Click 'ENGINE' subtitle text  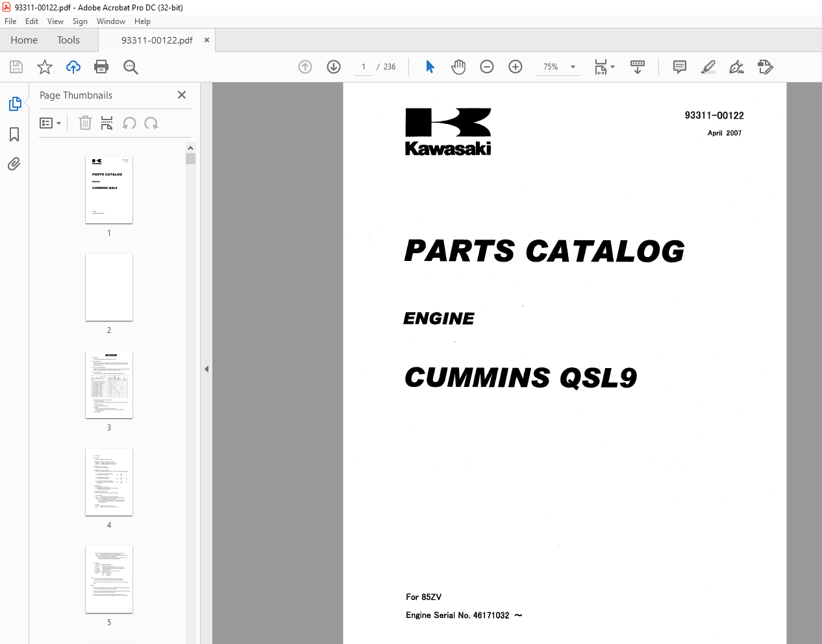[439, 319]
